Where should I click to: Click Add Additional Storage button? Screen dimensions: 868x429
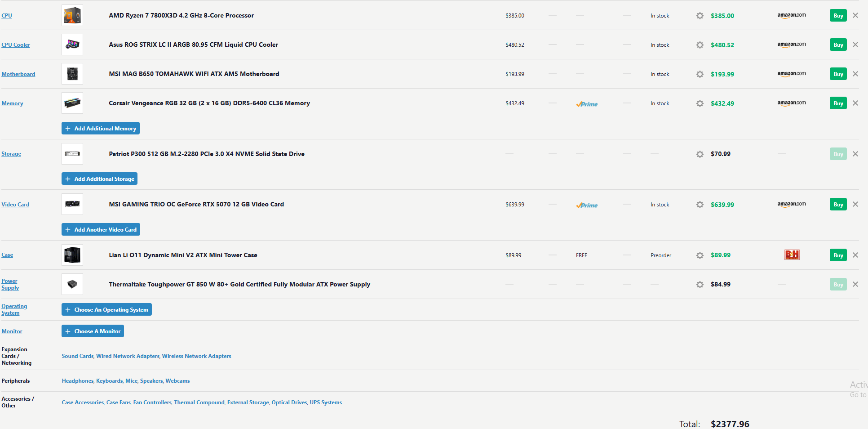tap(99, 179)
